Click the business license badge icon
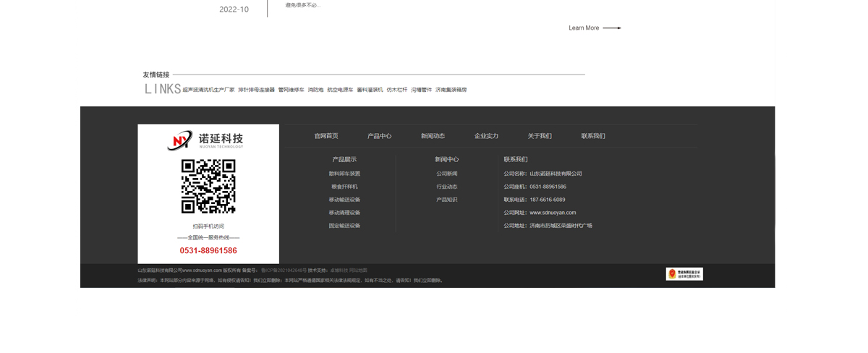 pos(684,273)
